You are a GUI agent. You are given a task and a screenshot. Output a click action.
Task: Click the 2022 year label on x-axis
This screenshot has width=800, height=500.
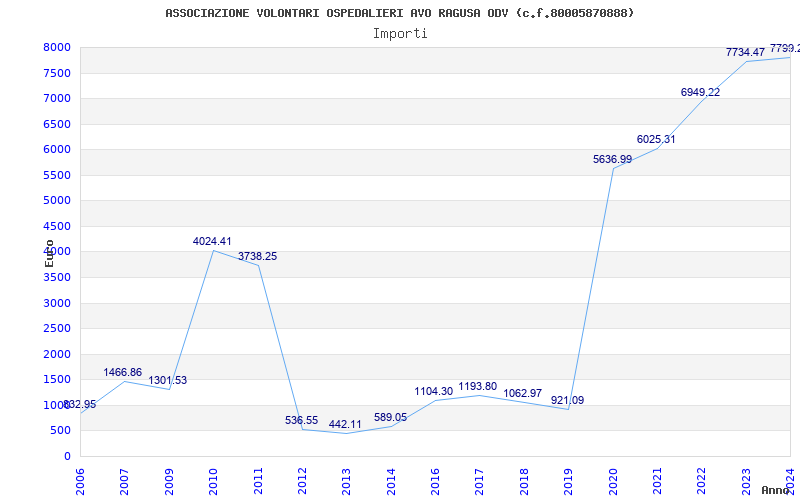pos(702,482)
